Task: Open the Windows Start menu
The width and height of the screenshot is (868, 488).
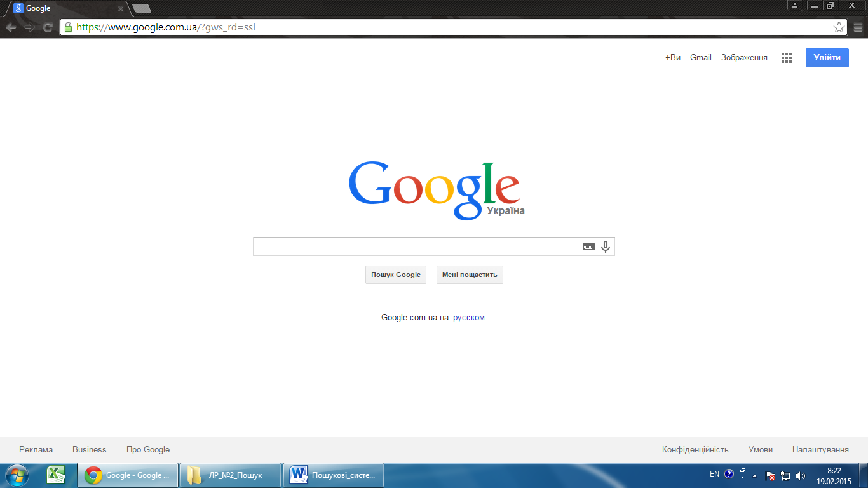Action: coord(17,475)
